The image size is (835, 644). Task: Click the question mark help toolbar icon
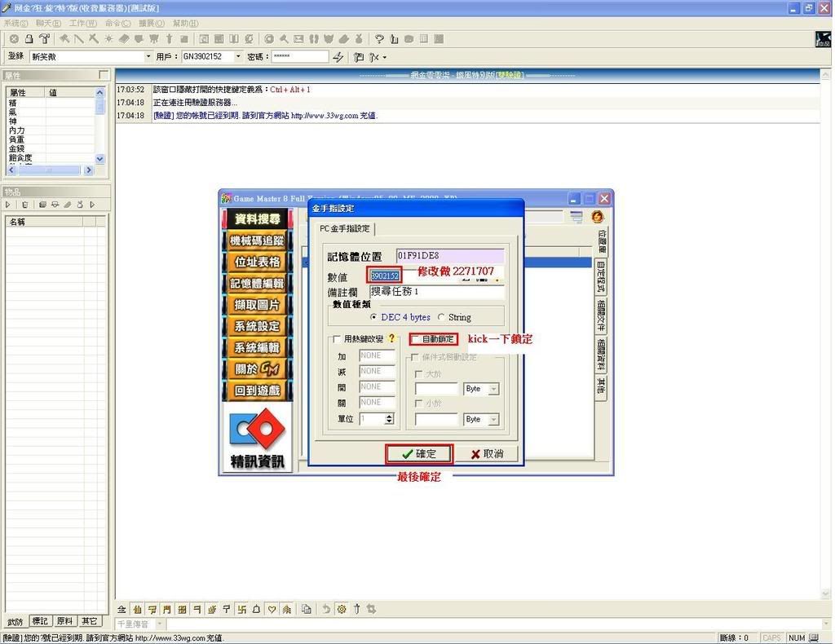[x=379, y=38]
